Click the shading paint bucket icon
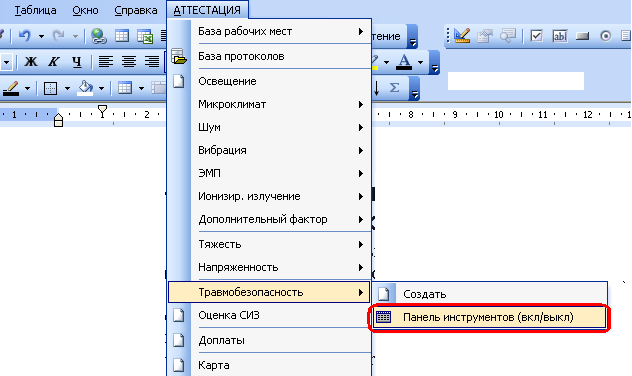The image size is (632, 376). pos(85,88)
